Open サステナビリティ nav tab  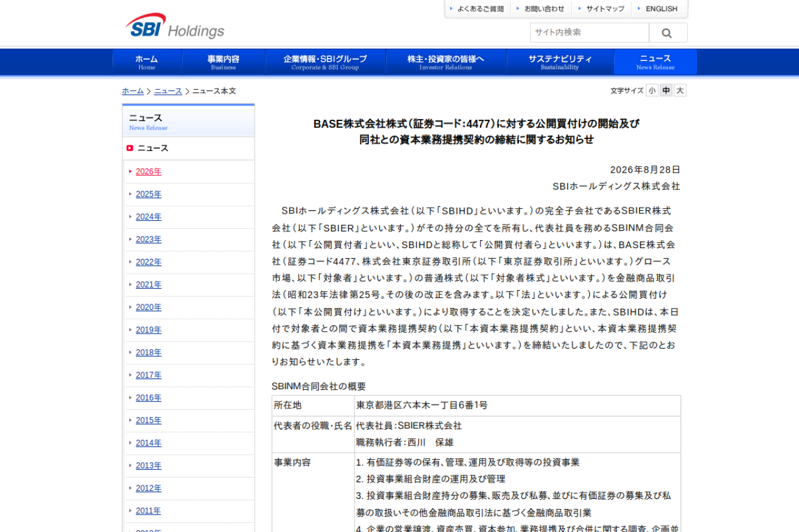(560, 62)
